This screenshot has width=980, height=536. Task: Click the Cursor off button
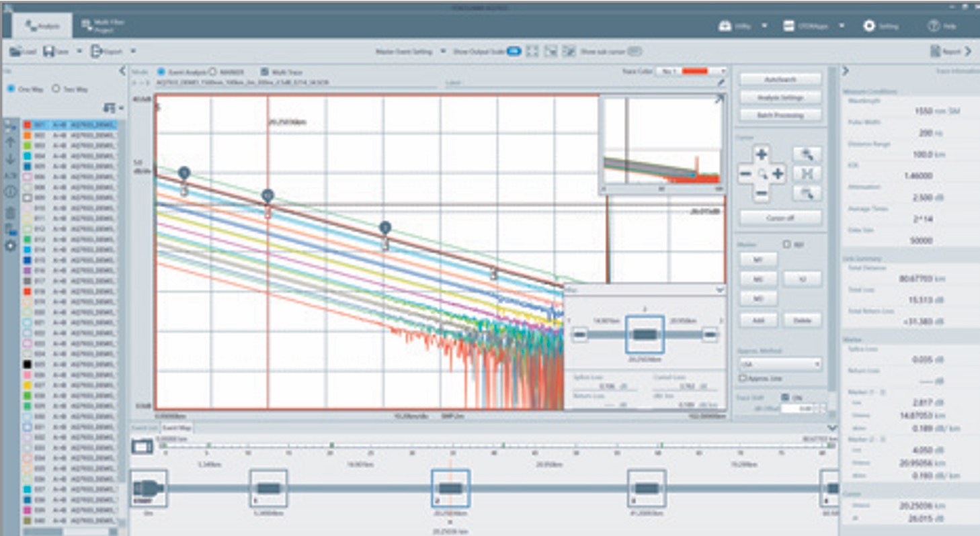point(780,218)
